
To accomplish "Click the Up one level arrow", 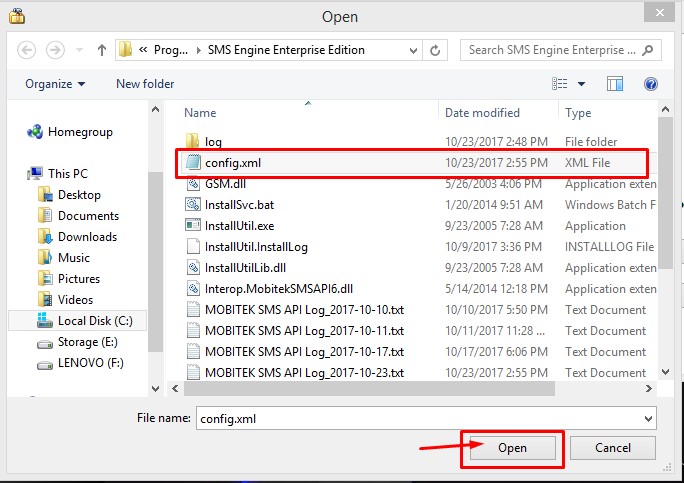I will pos(102,49).
